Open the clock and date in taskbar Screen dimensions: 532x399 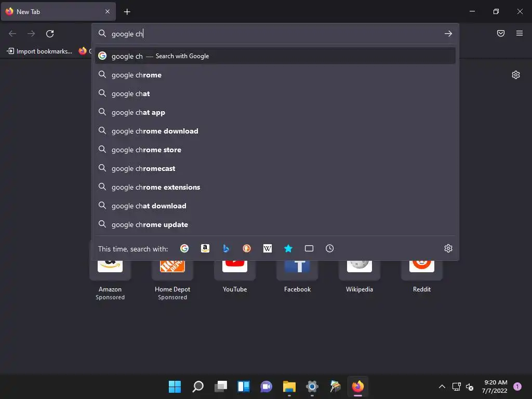495,387
